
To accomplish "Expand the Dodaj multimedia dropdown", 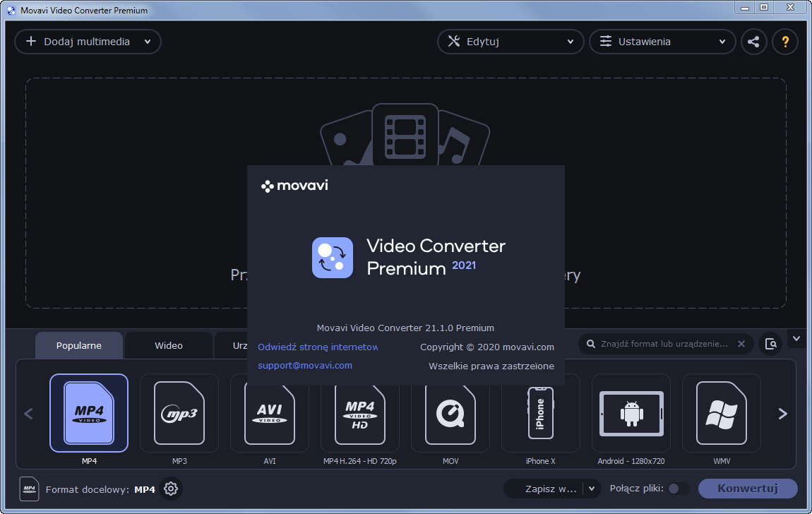I will click(x=148, y=42).
